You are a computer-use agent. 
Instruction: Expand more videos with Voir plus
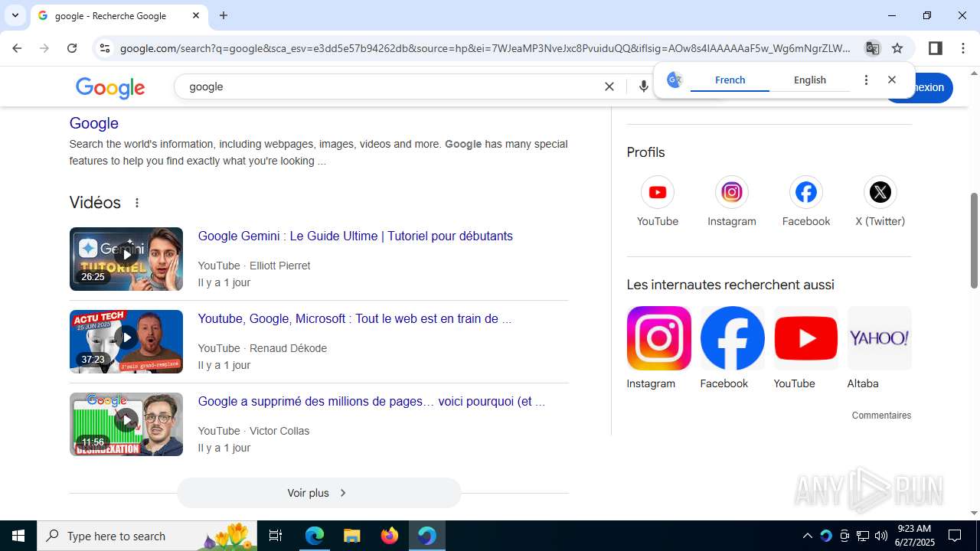point(318,493)
